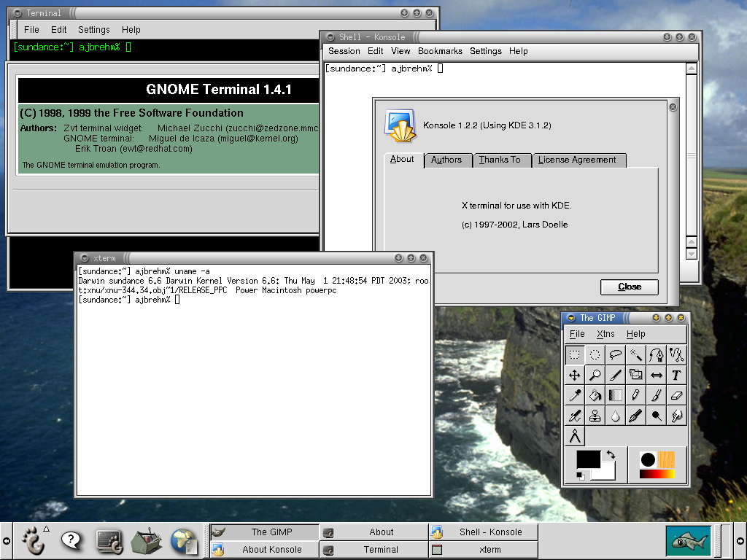The image size is (747, 560).
Task: Select the Measure compass tool in GIMP
Action: coord(575,436)
